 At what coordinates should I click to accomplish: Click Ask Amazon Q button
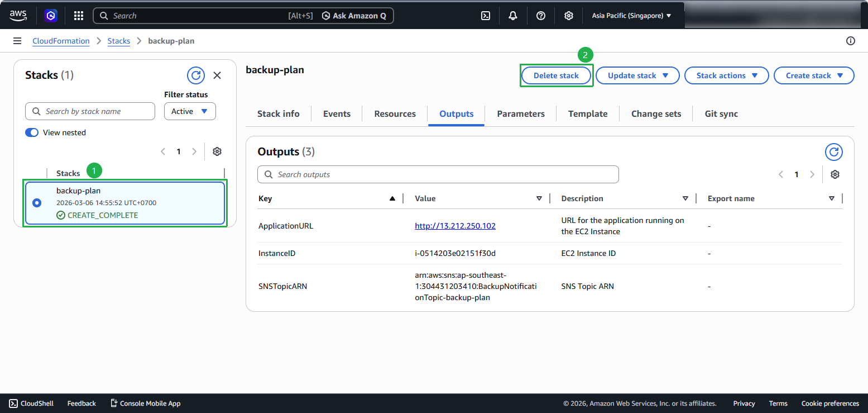point(354,16)
